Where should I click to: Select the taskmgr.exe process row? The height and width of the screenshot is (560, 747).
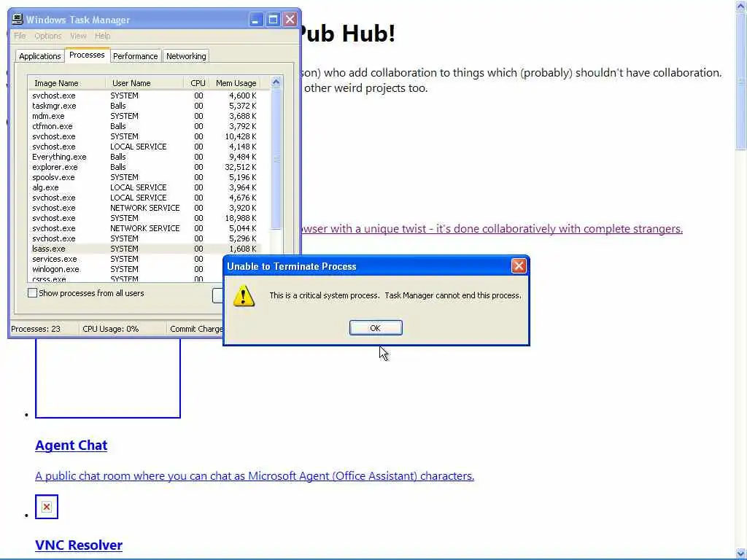[144, 106]
